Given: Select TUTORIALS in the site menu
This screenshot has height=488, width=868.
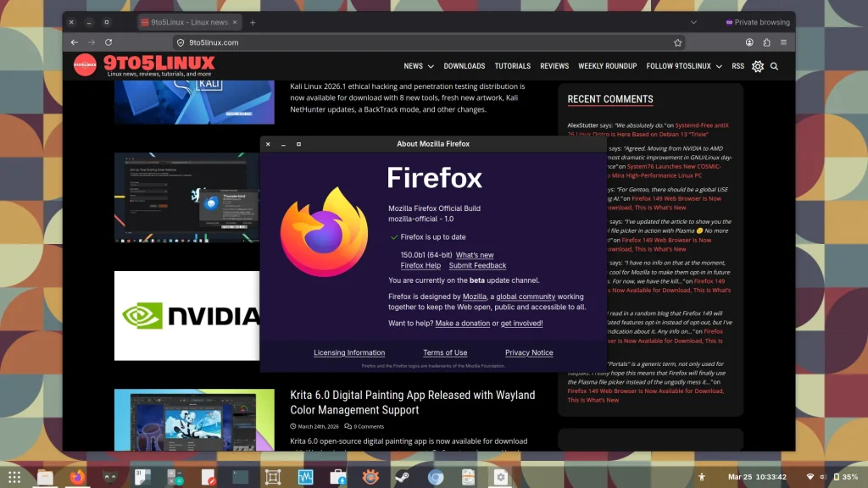Looking at the screenshot, I should pyautogui.click(x=512, y=66).
